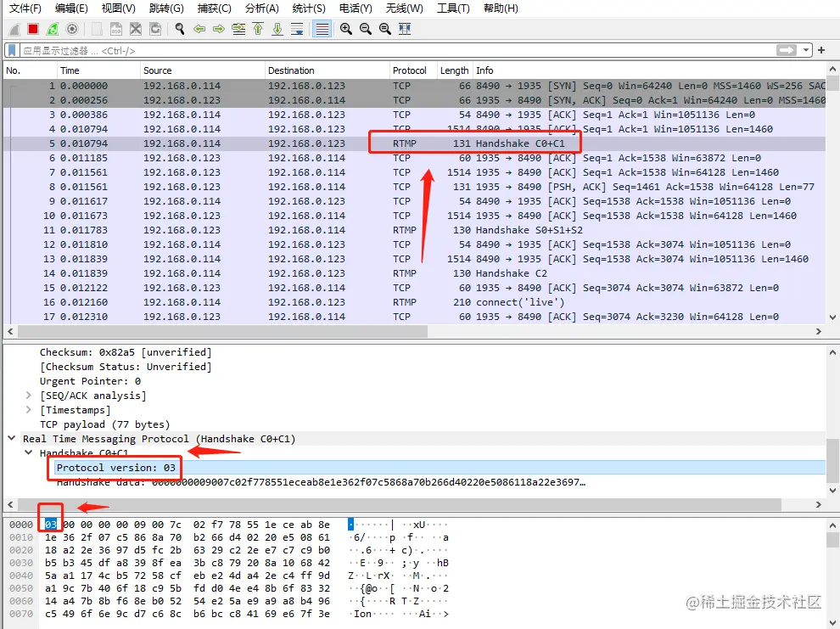Open capture options gear icon
Viewport: 840px width, 629px height.
coord(72,29)
